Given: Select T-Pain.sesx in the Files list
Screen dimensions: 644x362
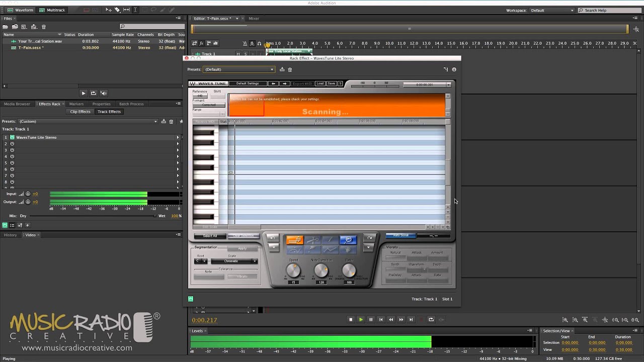Looking at the screenshot, I should 31,48.
